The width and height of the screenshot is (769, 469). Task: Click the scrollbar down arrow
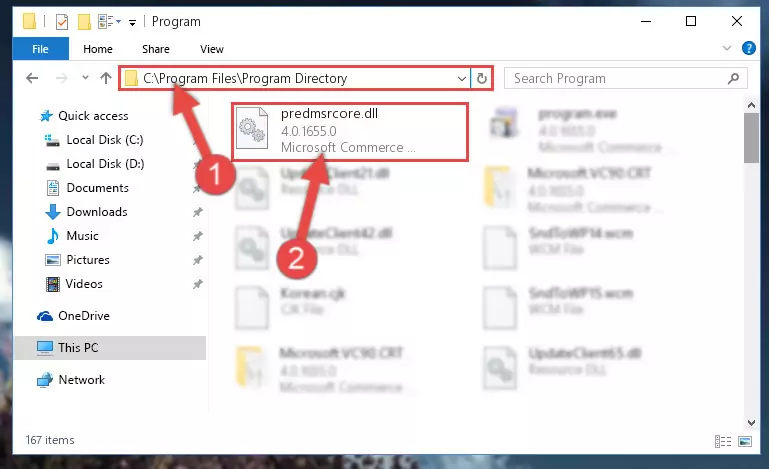pos(751,422)
